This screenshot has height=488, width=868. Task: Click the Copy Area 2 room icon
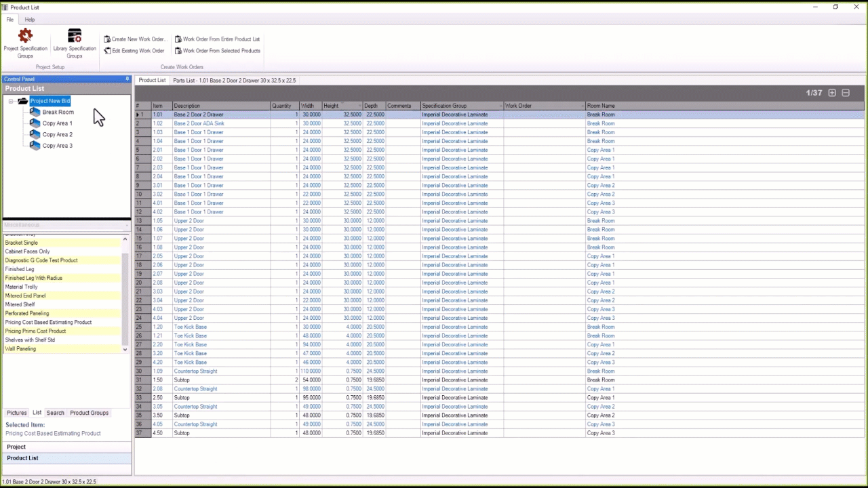click(x=35, y=134)
